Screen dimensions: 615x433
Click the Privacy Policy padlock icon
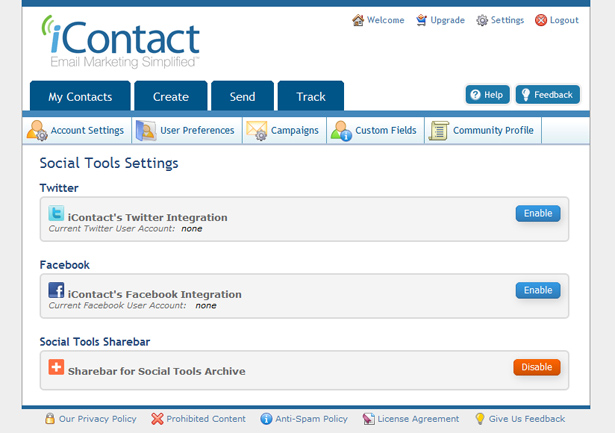(x=50, y=418)
